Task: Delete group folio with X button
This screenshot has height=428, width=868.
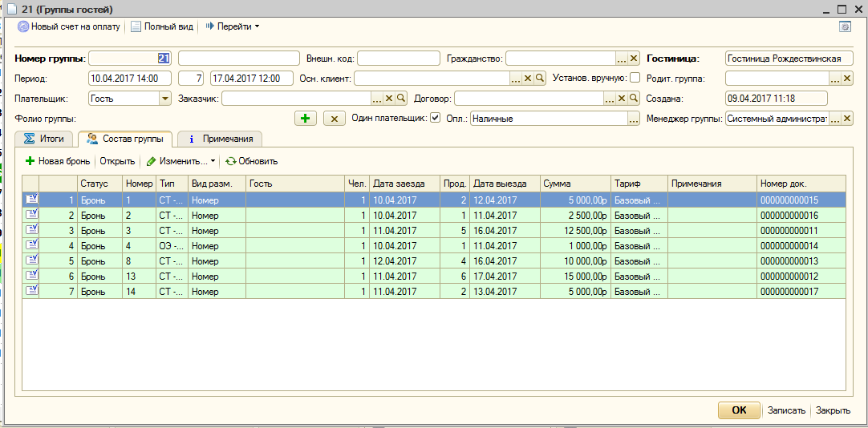Action: [x=335, y=119]
